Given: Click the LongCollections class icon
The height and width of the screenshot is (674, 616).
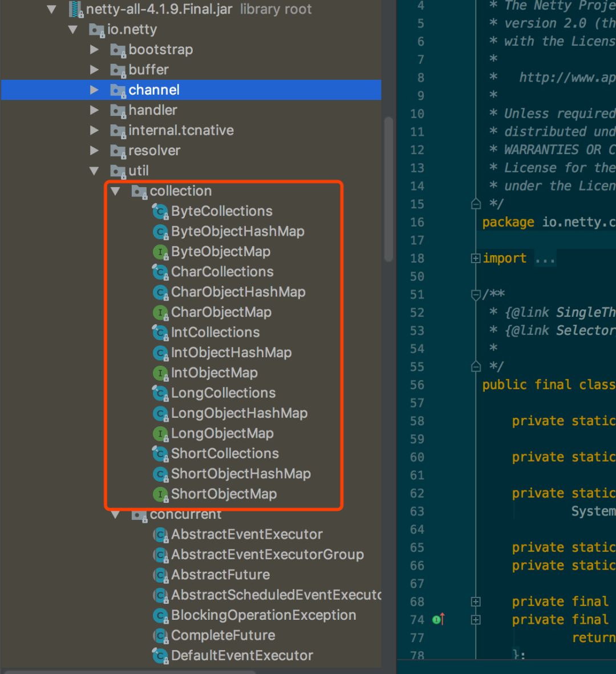Looking at the screenshot, I should (x=160, y=393).
